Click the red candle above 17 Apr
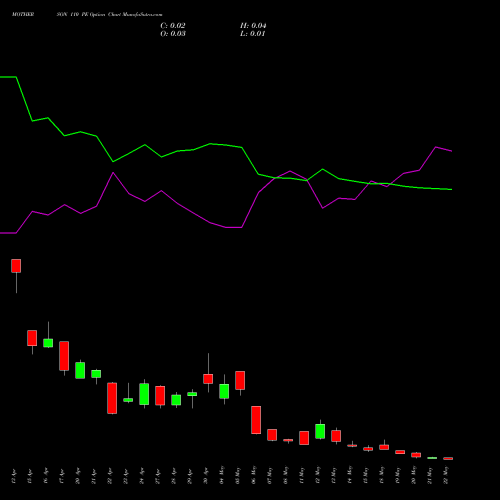Screen dimensions: 500x500 point(64,356)
